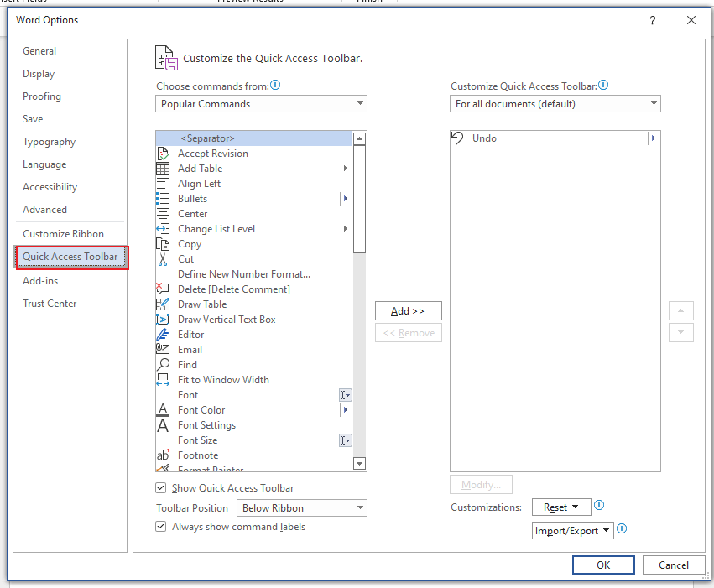
Task: Expand the Font Color split arrow
Action: 346,410
